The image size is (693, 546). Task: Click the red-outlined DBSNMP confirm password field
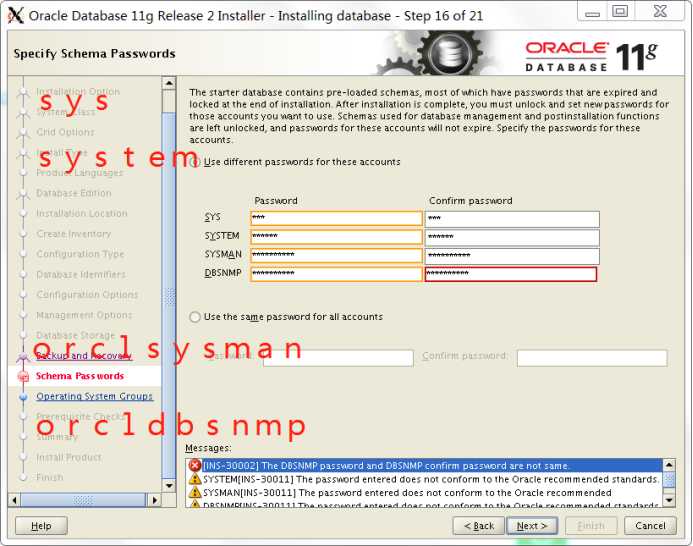click(511, 274)
